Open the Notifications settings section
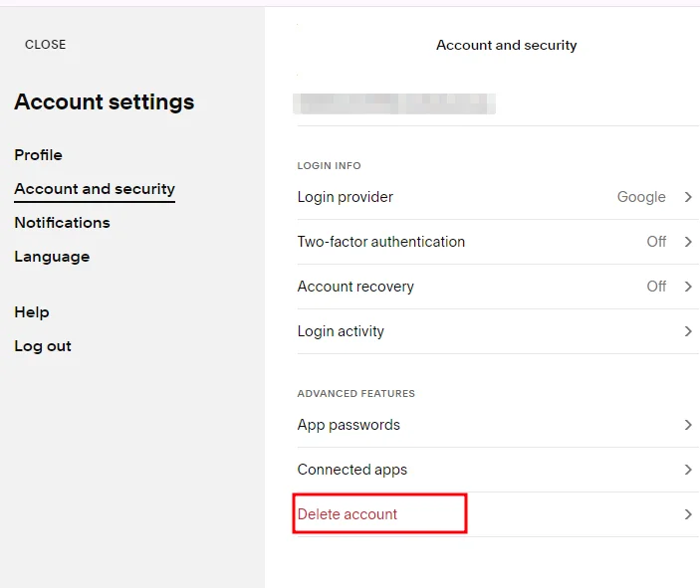 pos(62,223)
